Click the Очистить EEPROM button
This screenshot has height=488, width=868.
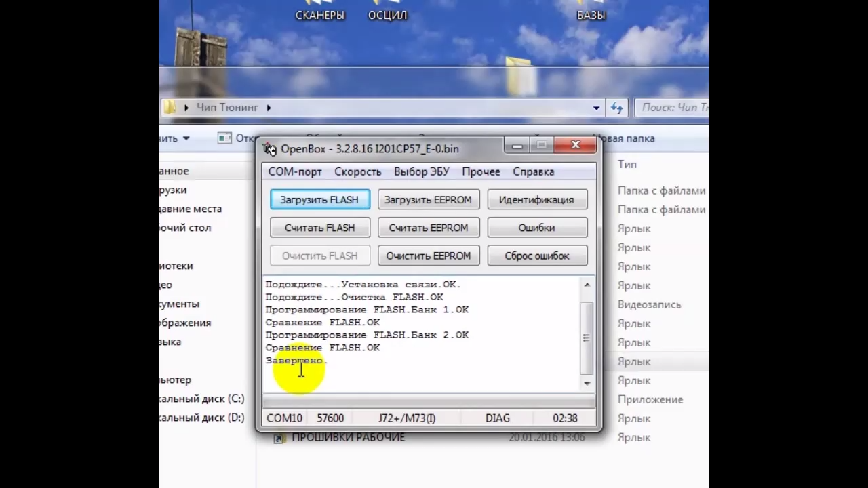click(428, 256)
